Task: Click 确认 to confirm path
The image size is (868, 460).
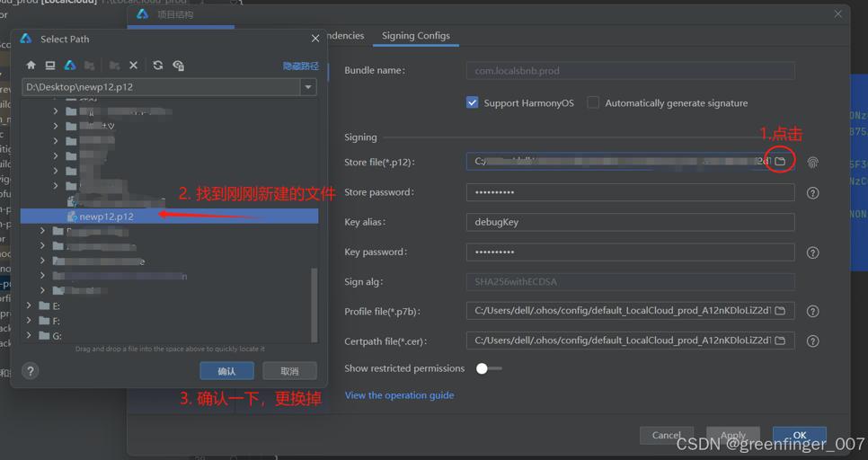Action: pyautogui.click(x=227, y=371)
